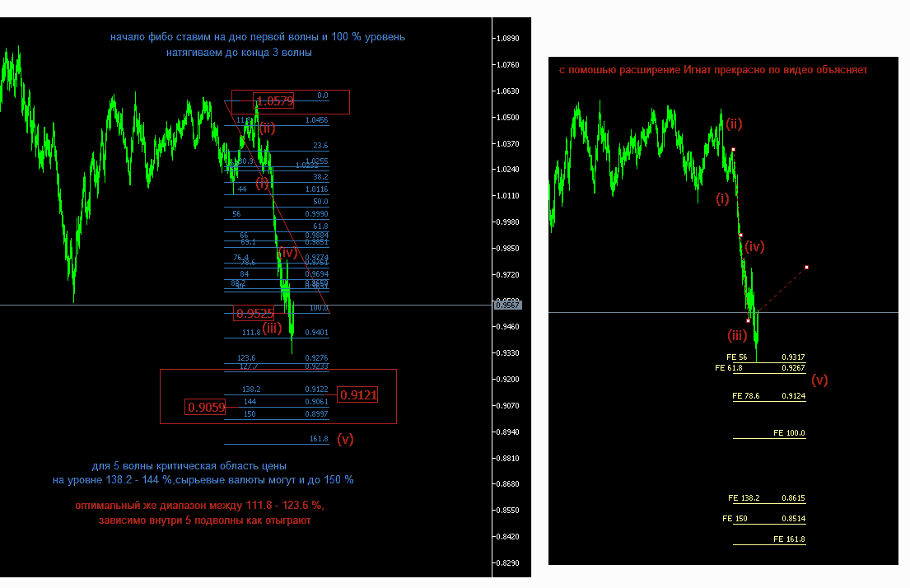910x588 pixels.
Task: Click the 0.9720 price axis label
Action: click(508, 274)
